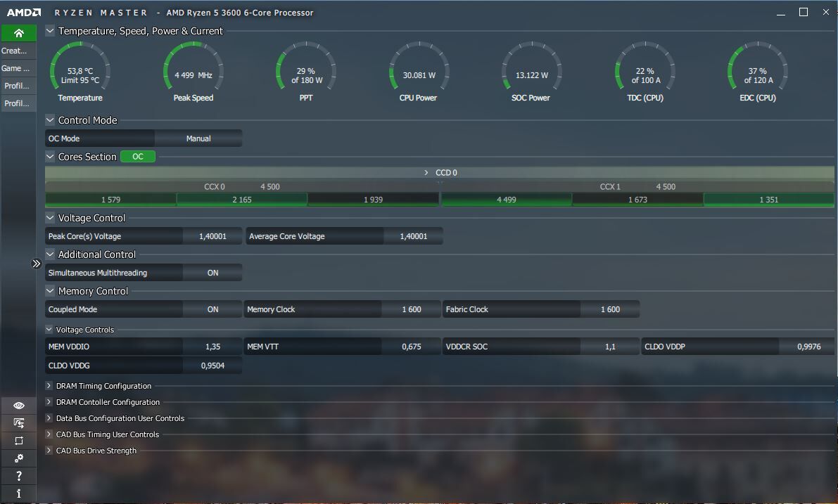Expand Data Bus Configuration User Controls
The height and width of the screenshot is (504, 838).
point(49,418)
